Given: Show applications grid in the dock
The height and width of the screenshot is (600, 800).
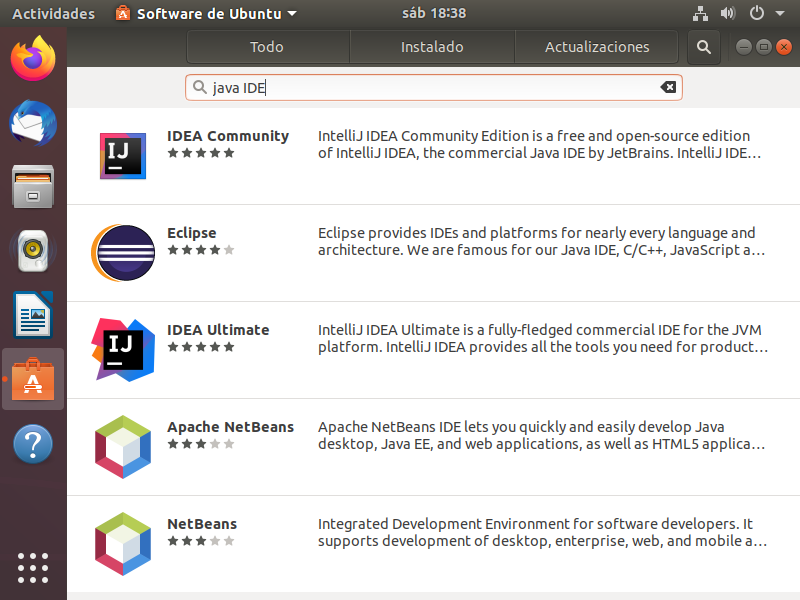Looking at the screenshot, I should (x=33, y=567).
